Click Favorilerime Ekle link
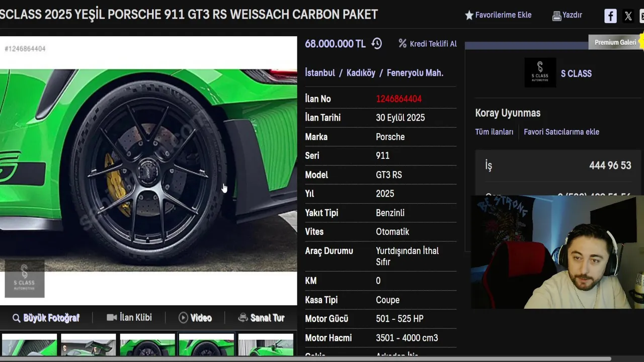This screenshot has height=362, width=644. (503, 15)
